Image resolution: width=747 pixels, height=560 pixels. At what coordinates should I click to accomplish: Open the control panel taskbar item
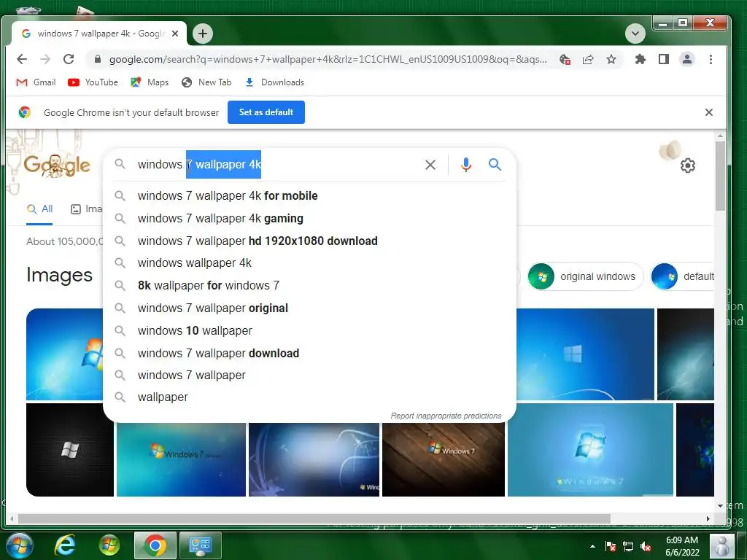click(x=200, y=545)
